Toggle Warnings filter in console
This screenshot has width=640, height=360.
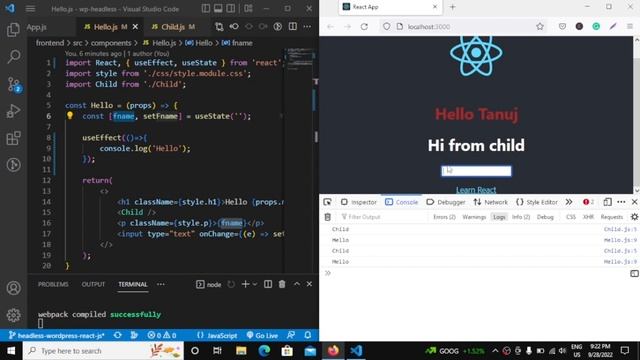click(x=474, y=217)
